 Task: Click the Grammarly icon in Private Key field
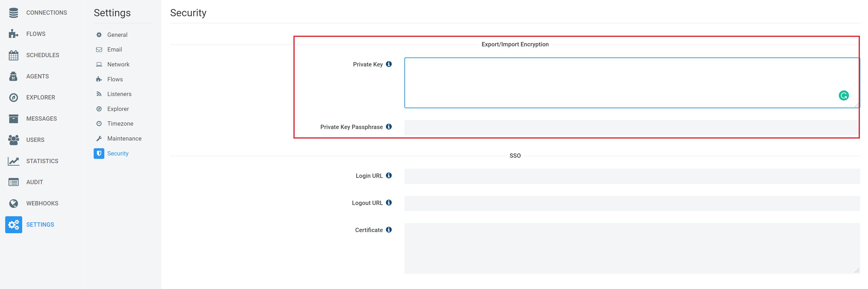pyautogui.click(x=843, y=96)
